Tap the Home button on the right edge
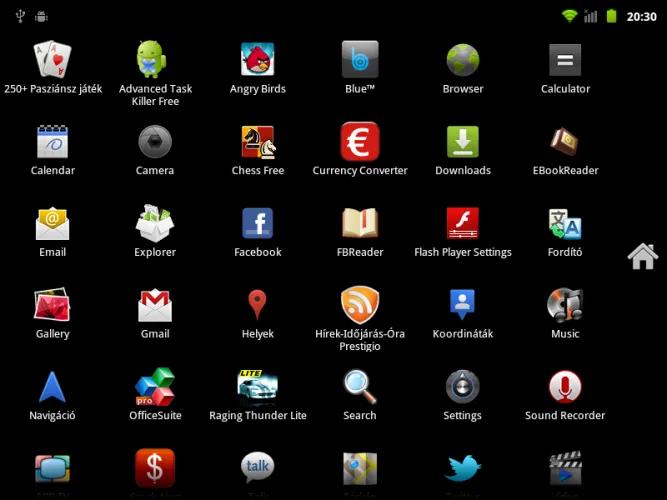Screen dimensions: 667x500 click(x=643, y=256)
